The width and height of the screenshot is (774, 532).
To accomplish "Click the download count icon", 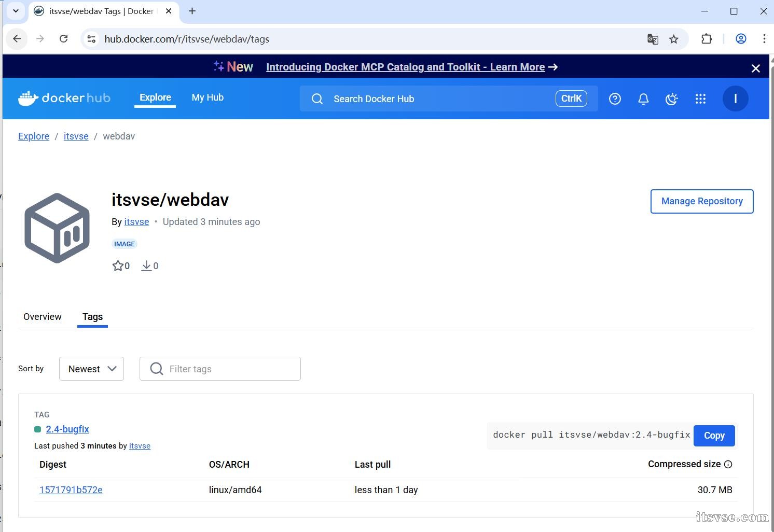I will tap(146, 266).
